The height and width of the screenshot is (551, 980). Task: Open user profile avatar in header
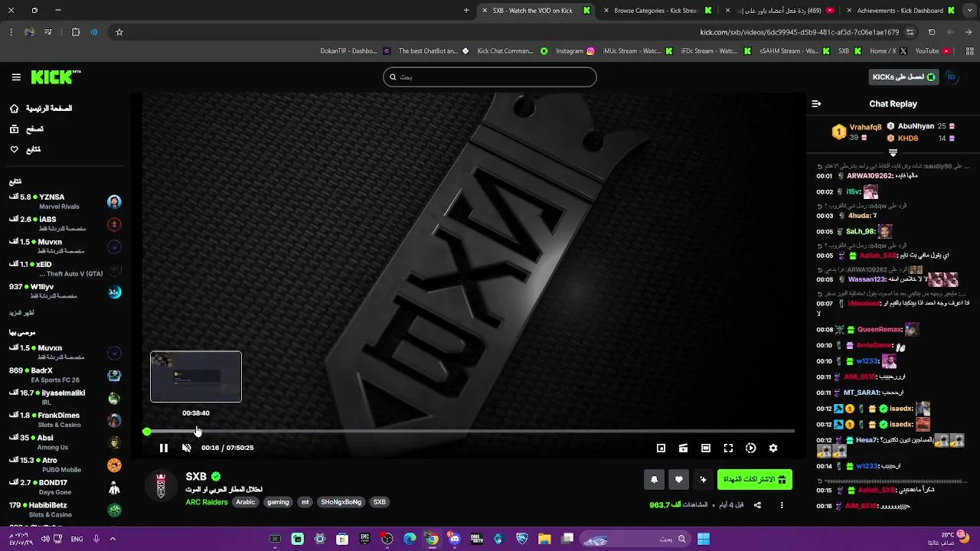click(952, 77)
